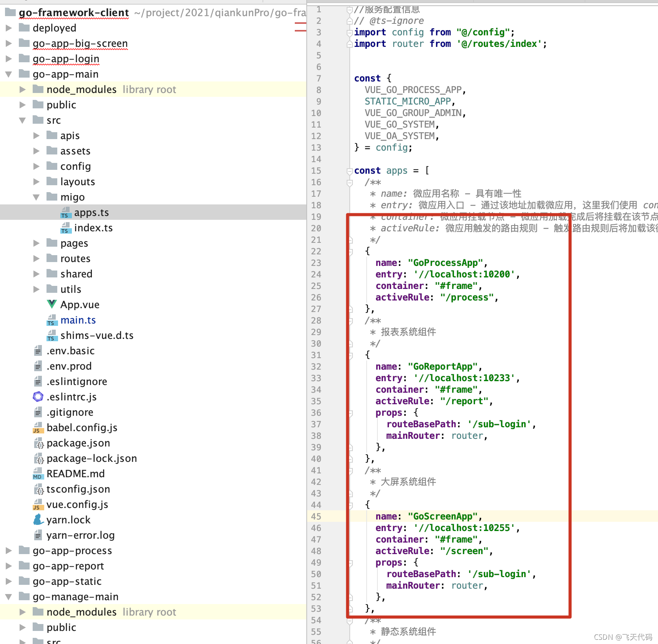This screenshot has width=658, height=644.
Task: Click the config folder icon
Action: 52,166
